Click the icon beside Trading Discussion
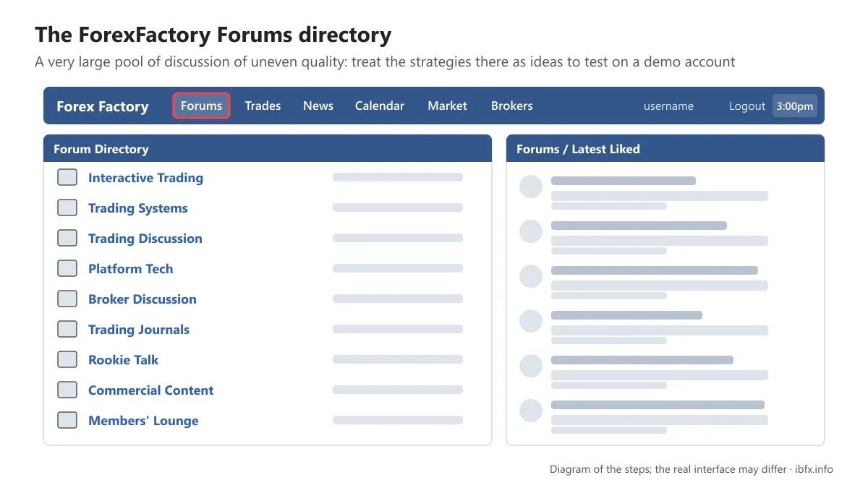 pos(67,238)
